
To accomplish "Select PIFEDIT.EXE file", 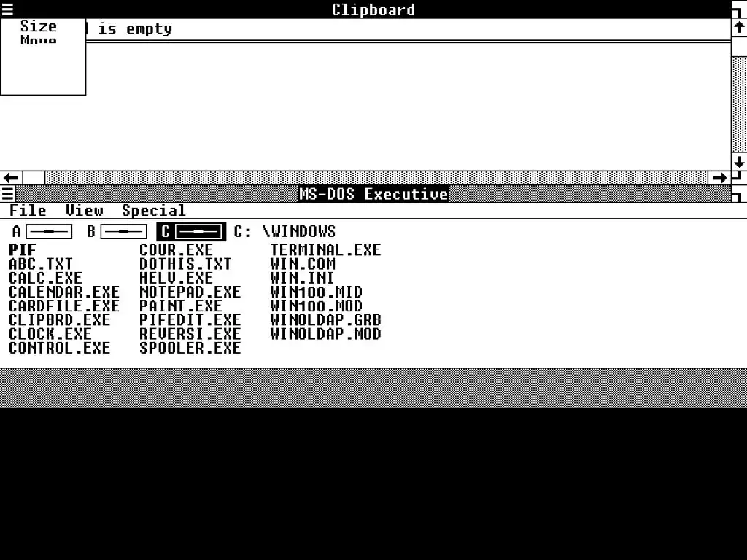I will click(190, 320).
